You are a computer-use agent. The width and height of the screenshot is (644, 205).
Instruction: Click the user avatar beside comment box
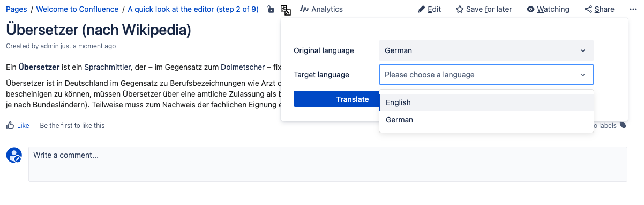pos(14,156)
